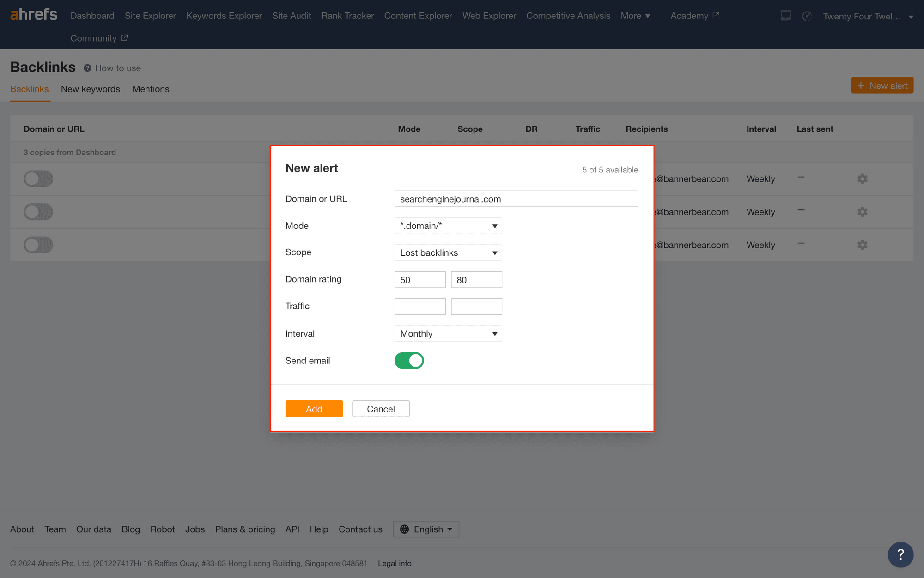The width and height of the screenshot is (924, 578).
Task: Click the Add button in dialog
Action: [314, 409]
